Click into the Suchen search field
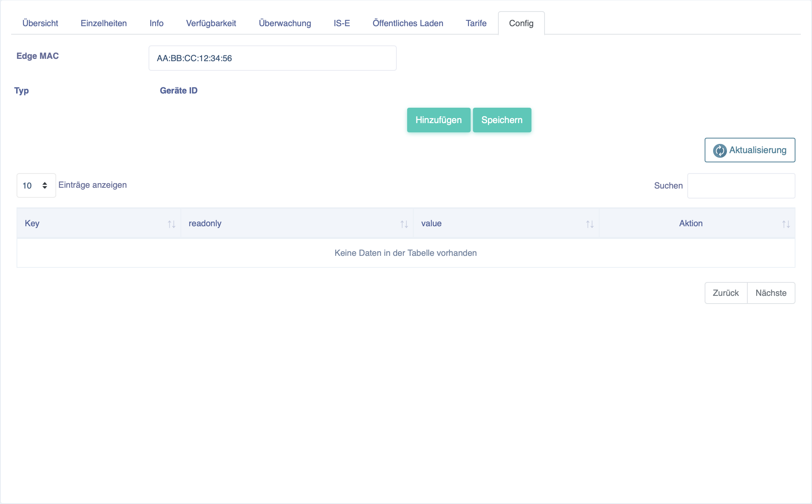812x504 pixels. point(741,186)
